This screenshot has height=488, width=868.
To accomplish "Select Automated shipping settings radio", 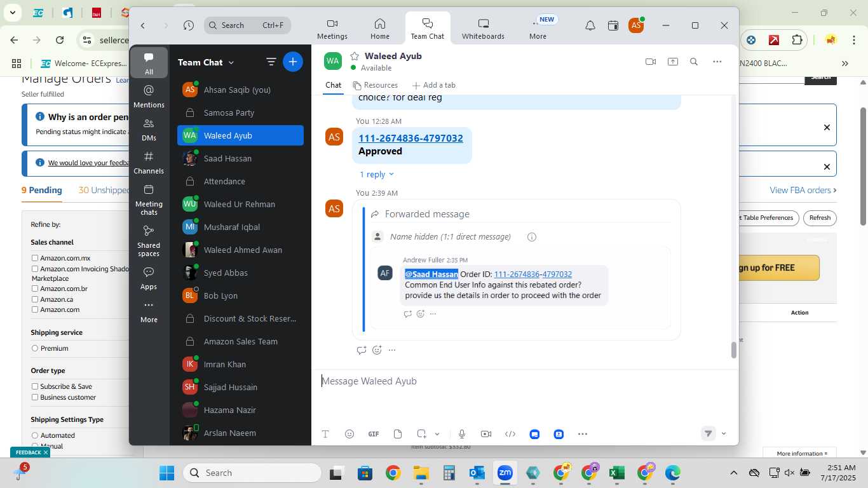I will point(35,435).
